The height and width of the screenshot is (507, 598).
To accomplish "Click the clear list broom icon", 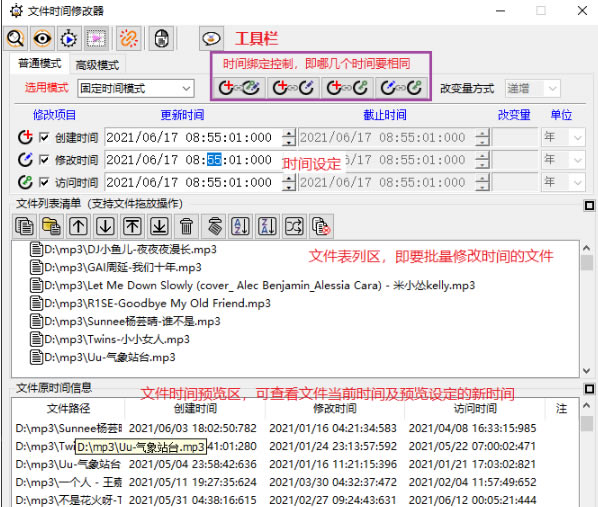I will 214,226.
